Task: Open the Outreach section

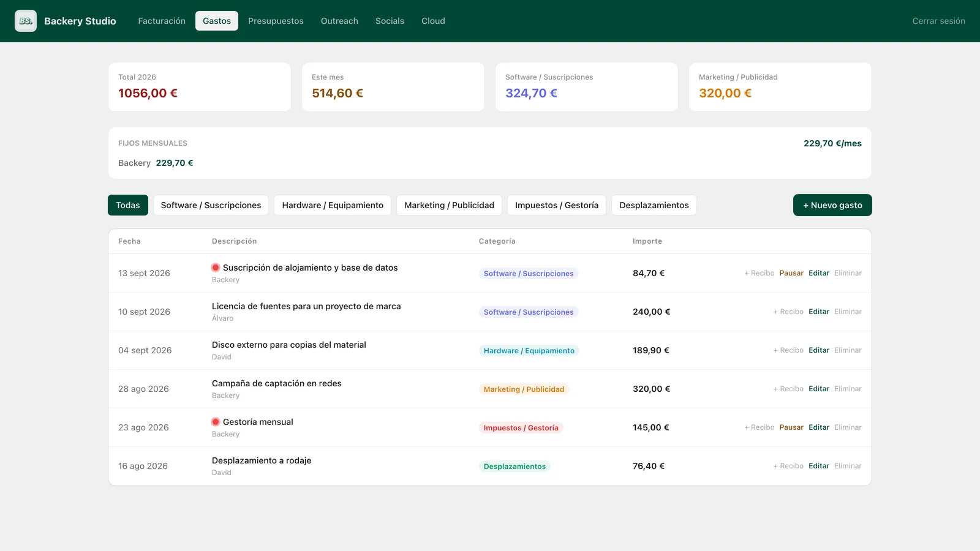Action: tap(339, 21)
